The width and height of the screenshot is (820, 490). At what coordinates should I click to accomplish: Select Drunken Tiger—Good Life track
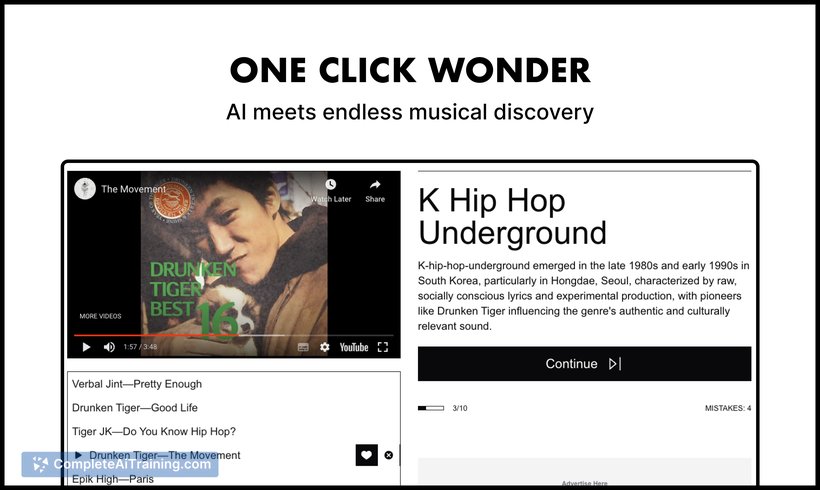(x=135, y=407)
